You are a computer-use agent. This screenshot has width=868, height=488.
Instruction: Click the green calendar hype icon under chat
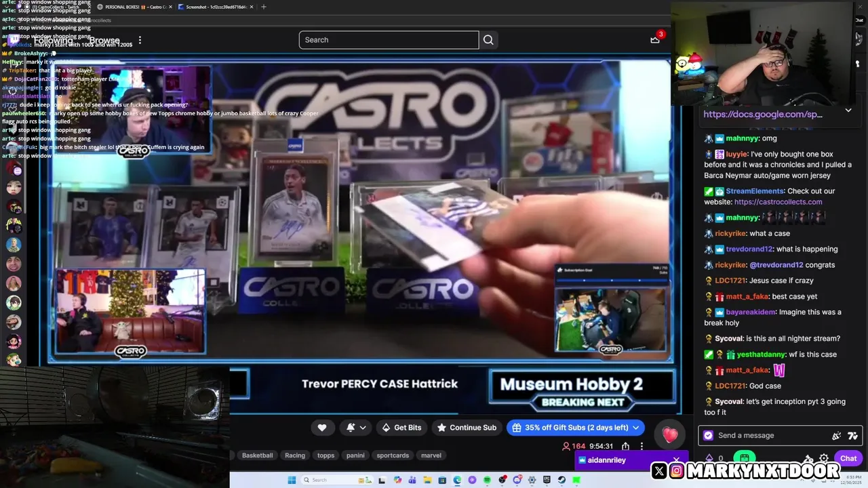pyautogui.click(x=744, y=458)
